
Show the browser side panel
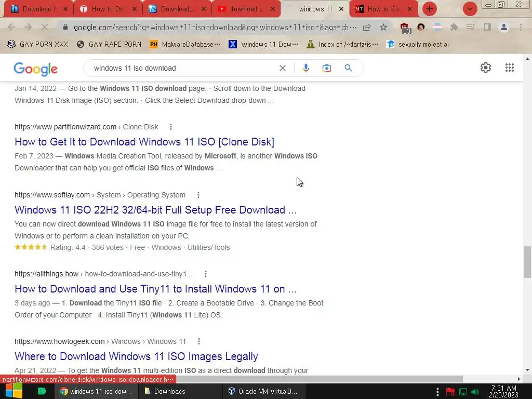tap(487, 27)
